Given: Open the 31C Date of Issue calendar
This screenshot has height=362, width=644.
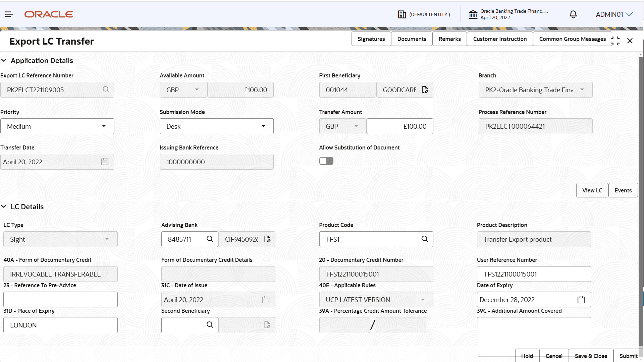Looking at the screenshot, I should pyautogui.click(x=265, y=299).
